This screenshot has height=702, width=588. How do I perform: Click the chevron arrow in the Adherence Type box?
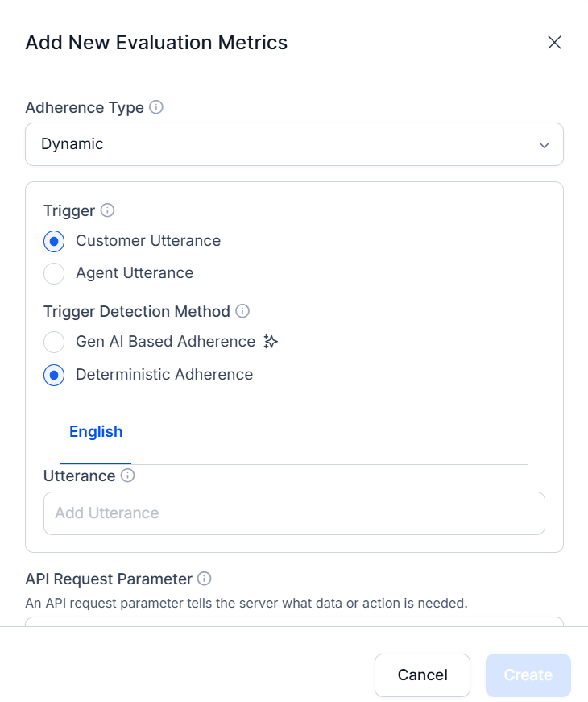(x=545, y=145)
